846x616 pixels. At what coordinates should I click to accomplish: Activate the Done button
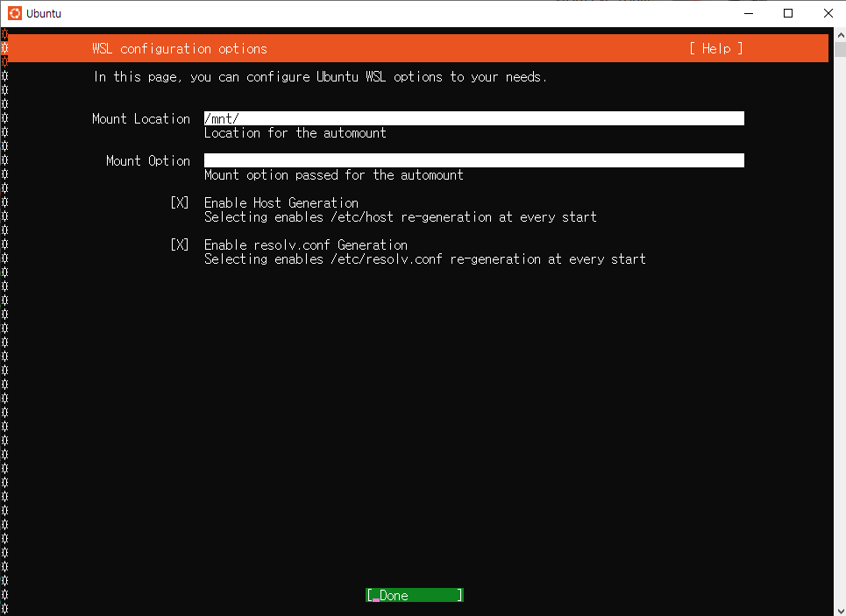(415, 595)
